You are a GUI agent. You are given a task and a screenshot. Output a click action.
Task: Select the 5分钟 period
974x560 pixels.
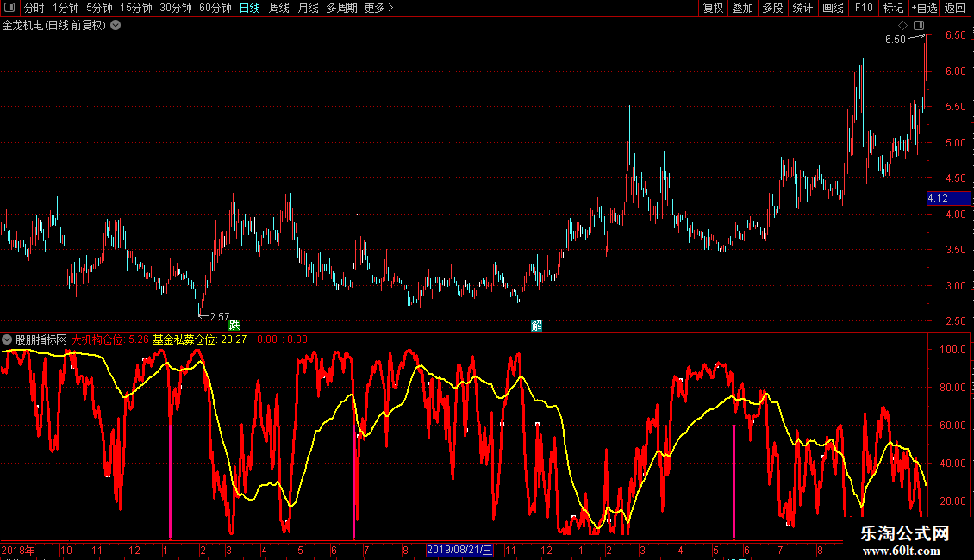tap(99, 8)
